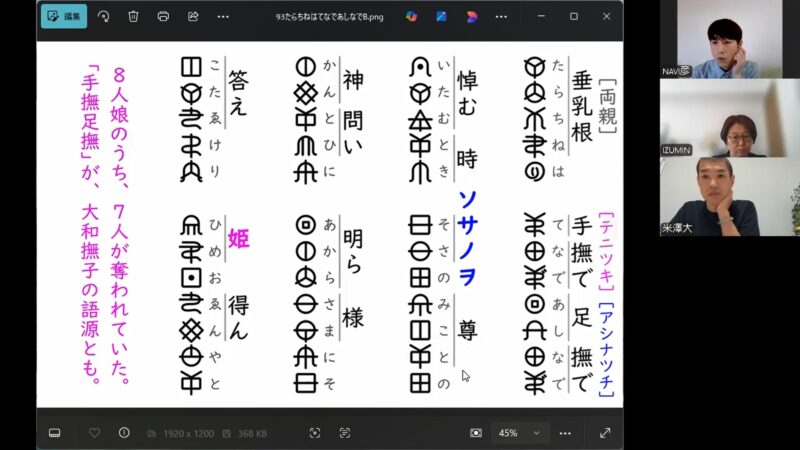Open the bottom bar ellipsis options
The height and width of the screenshot is (450, 800).
tap(565, 433)
